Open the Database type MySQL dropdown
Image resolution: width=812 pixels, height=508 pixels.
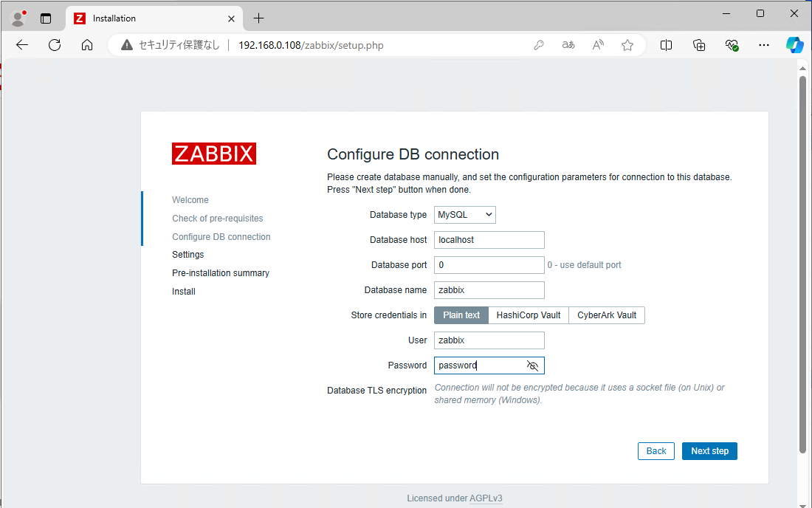[x=464, y=214]
